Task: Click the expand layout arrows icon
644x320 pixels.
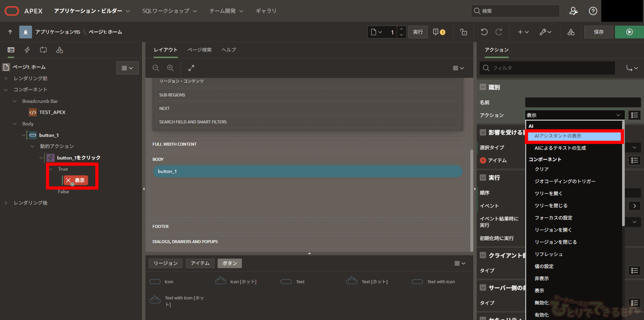Action: pyautogui.click(x=191, y=68)
